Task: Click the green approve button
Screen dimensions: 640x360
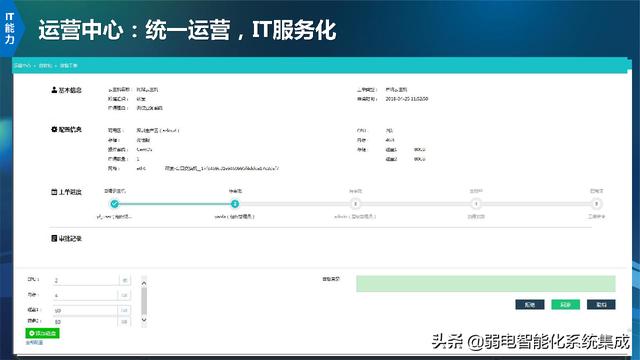Action: (565, 304)
